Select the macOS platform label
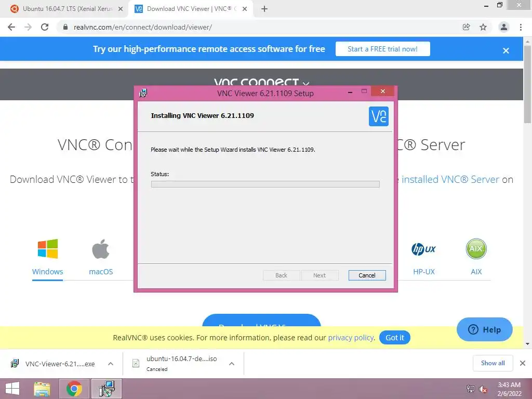This screenshot has width=532, height=399. [x=101, y=272]
